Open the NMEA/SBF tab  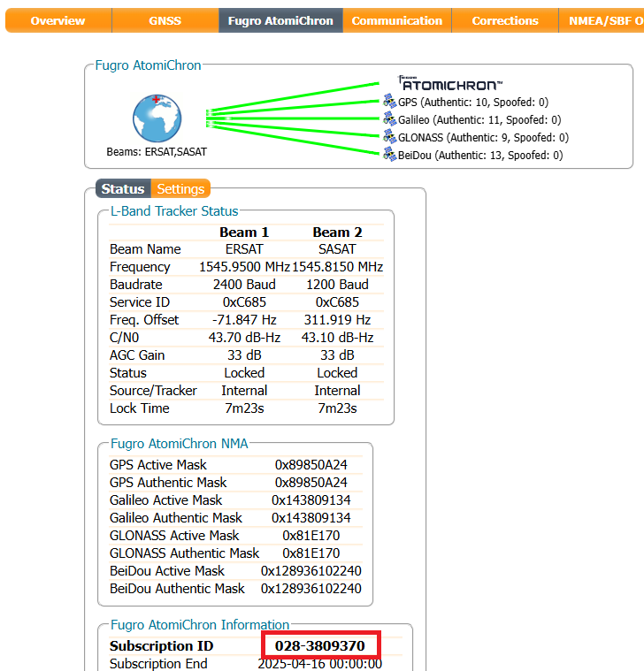(602, 20)
